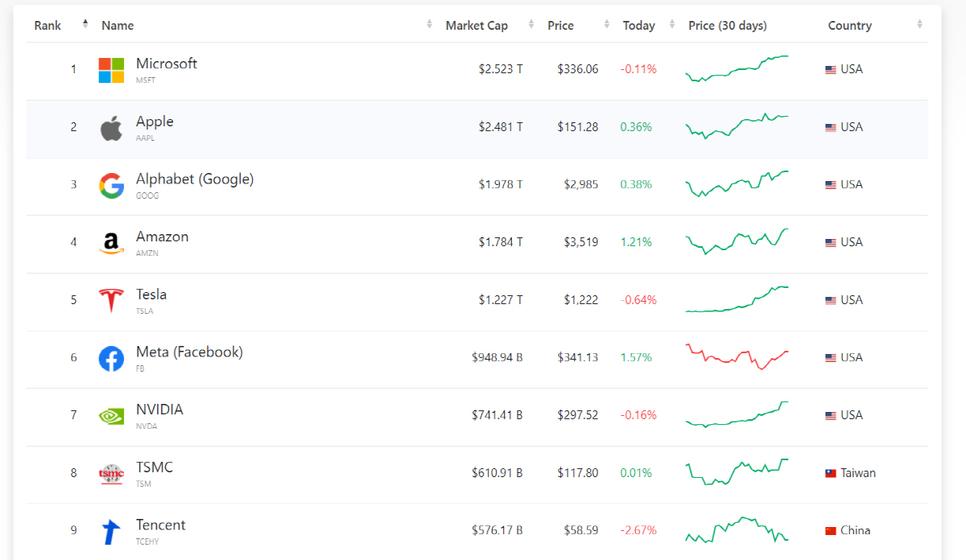Open the Alphabet (Google) company link

pyautogui.click(x=194, y=179)
